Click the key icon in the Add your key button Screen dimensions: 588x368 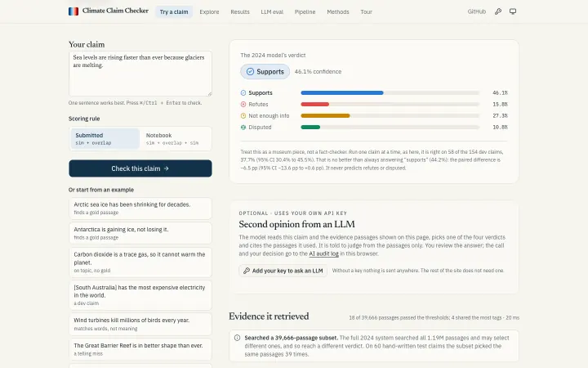point(247,271)
